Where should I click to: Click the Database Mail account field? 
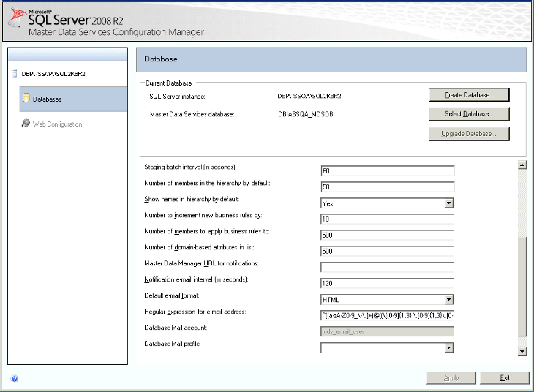(x=387, y=332)
